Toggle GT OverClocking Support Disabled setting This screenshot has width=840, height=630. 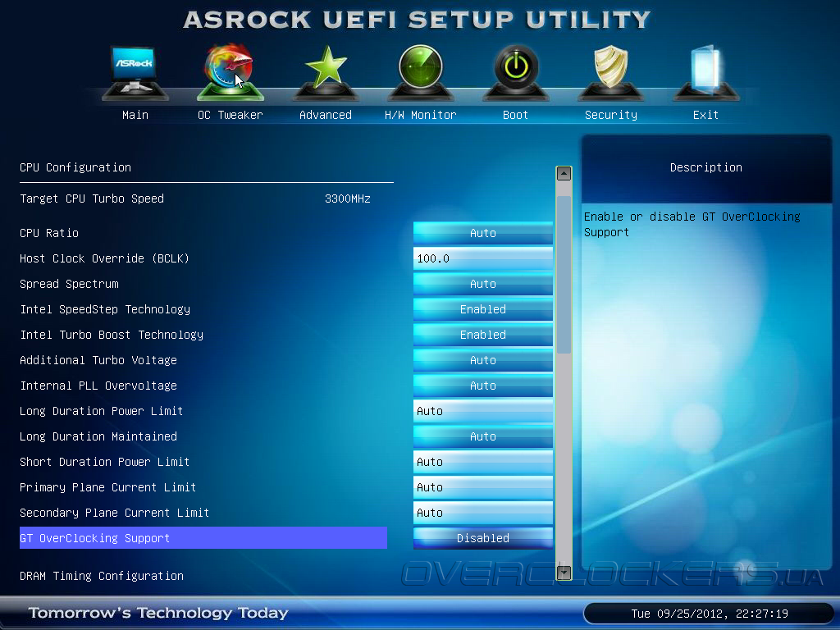[482, 538]
